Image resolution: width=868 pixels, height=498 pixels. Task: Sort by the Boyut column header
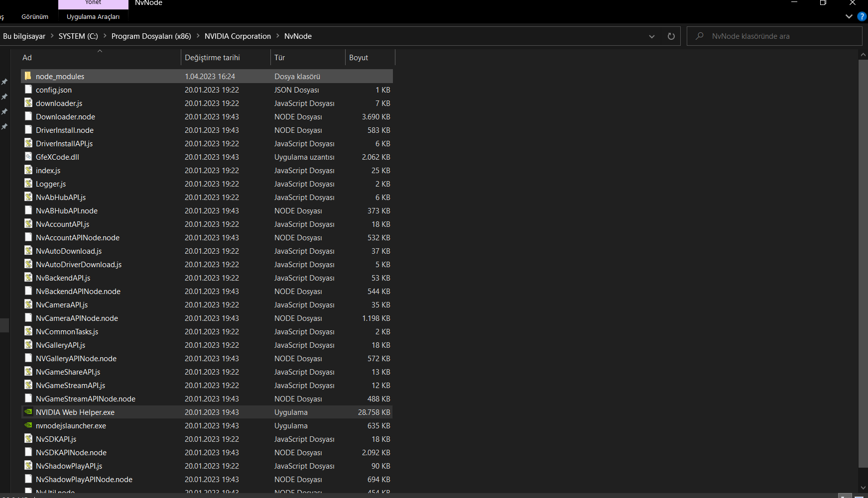coord(370,58)
